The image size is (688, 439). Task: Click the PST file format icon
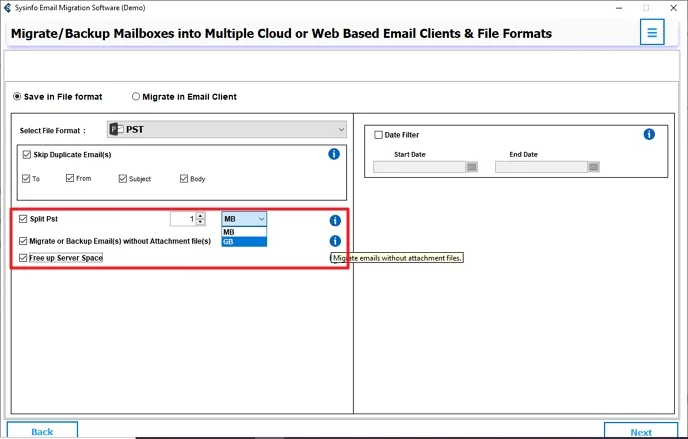point(115,130)
